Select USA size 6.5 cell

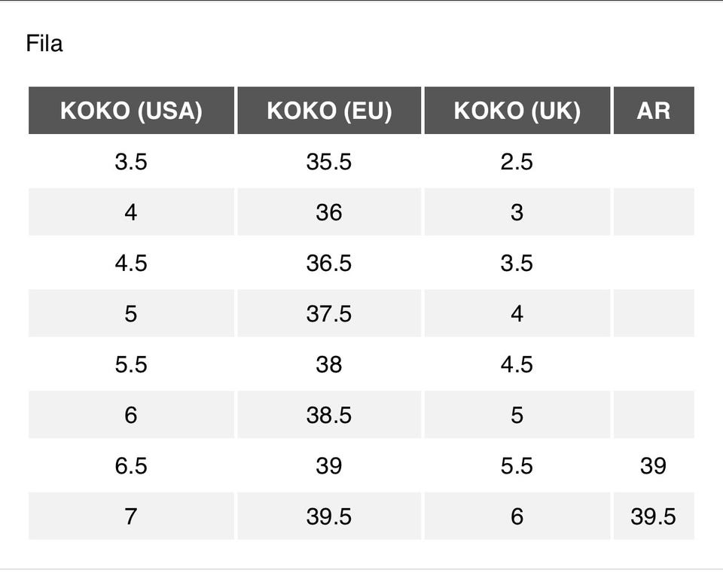tap(131, 466)
